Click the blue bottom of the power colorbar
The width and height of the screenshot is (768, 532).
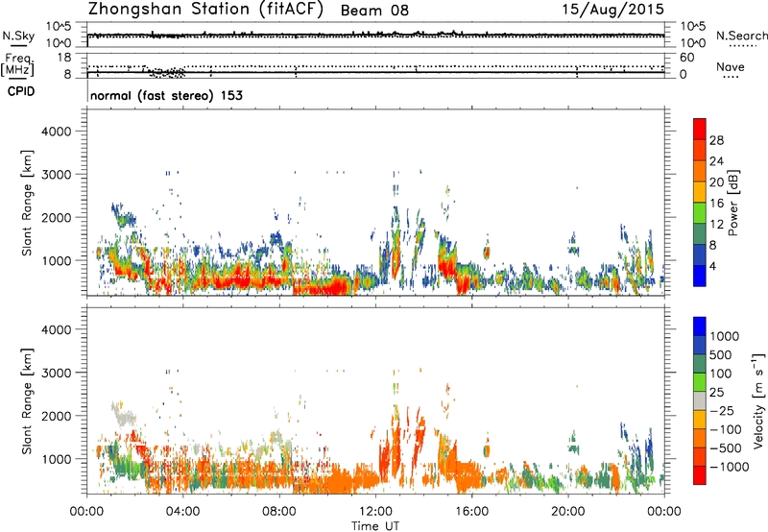(x=700, y=276)
